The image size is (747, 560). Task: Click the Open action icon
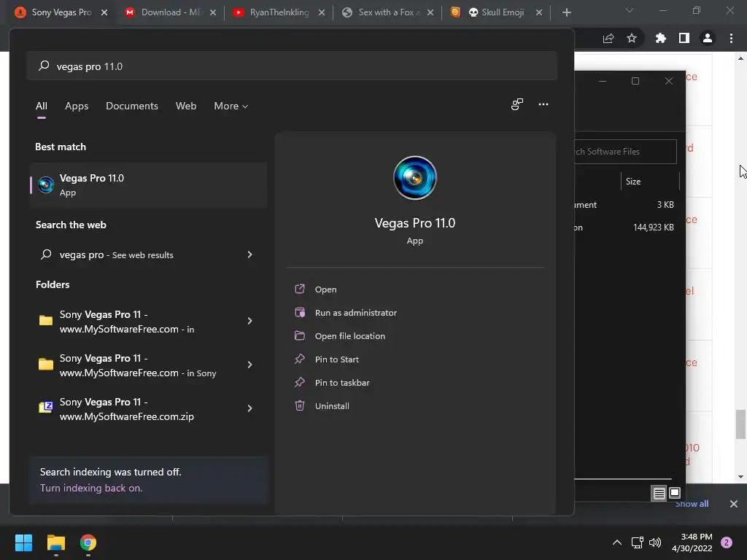[x=300, y=289]
